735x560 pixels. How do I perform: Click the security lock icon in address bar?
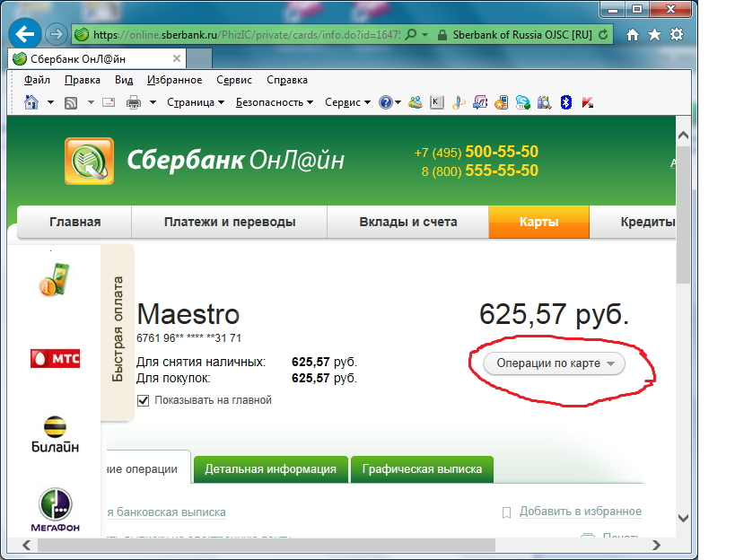point(442,35)
